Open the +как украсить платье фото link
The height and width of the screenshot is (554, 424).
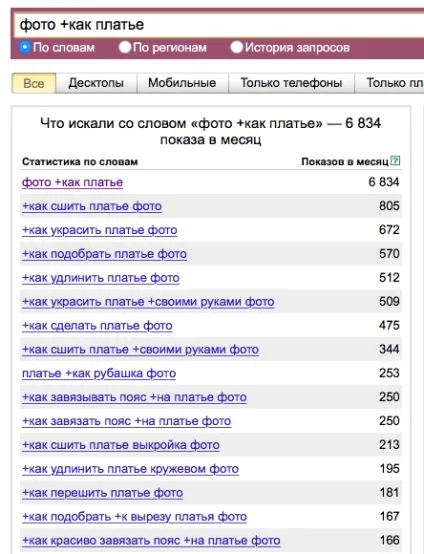[x=100, y=230]
